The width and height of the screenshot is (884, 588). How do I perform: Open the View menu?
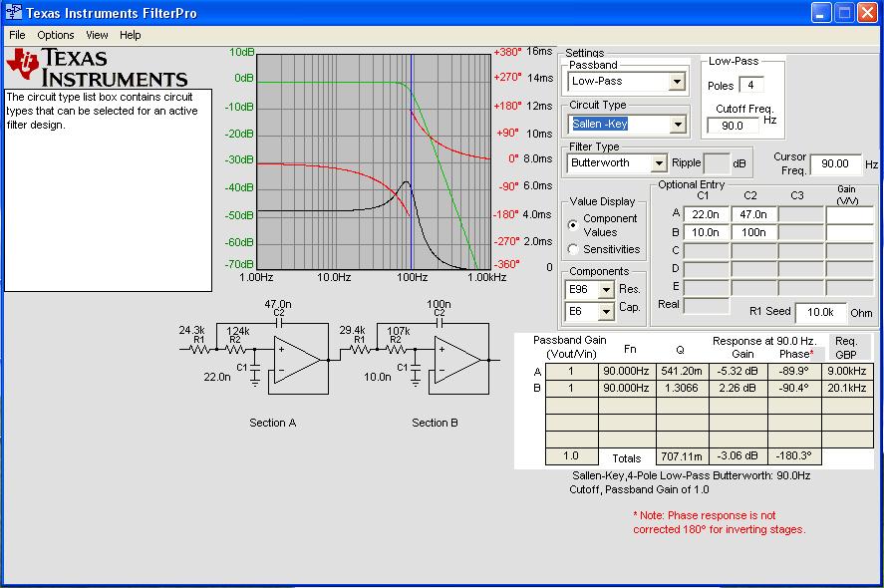[x=97, y=35]
